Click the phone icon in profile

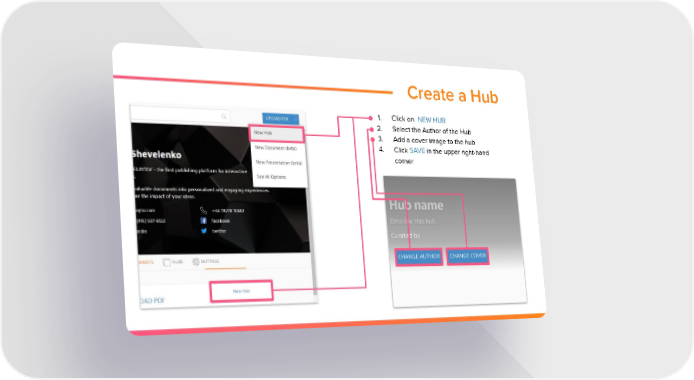coord(203,210)
